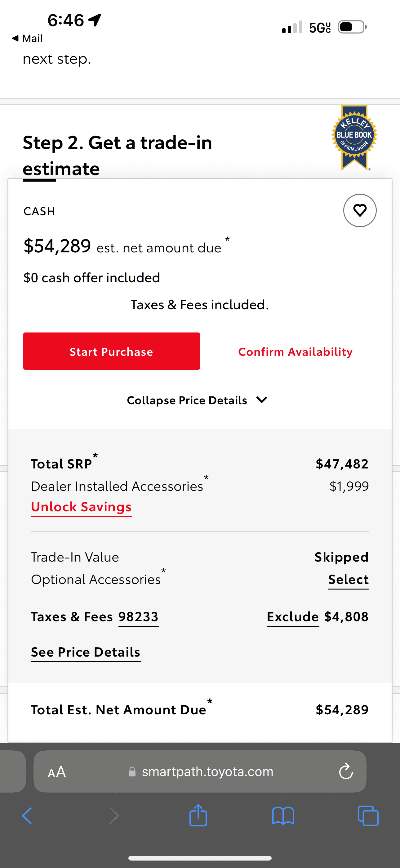Return to Mail app via back link
Image resolution: width=400 pixels, height=868 pixels.
tap(27, 38)
